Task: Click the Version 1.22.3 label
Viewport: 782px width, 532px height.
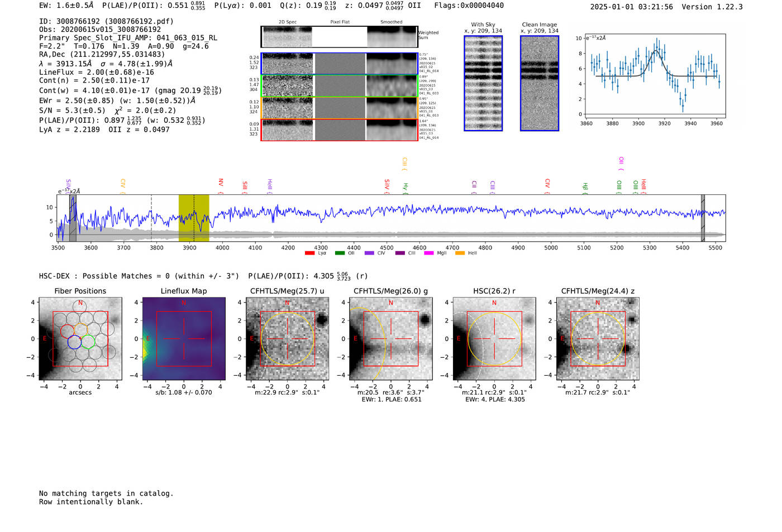Action: point(713,7)
